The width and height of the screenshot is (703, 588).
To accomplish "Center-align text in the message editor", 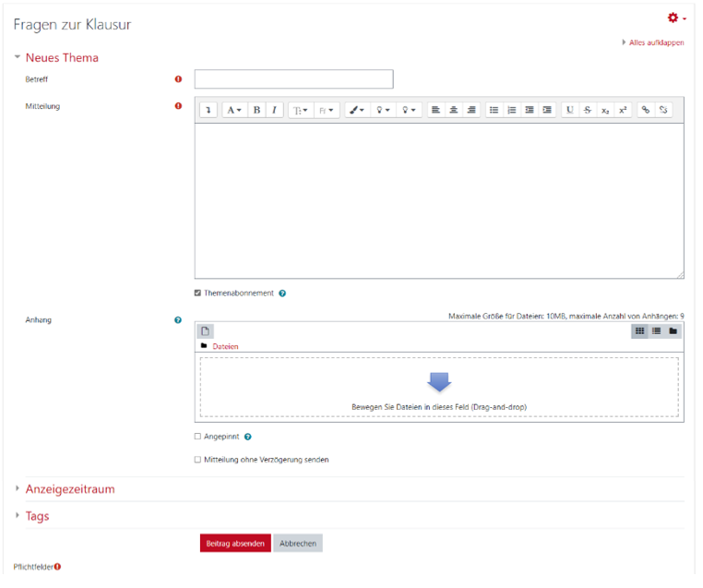I will coord(454,110).
